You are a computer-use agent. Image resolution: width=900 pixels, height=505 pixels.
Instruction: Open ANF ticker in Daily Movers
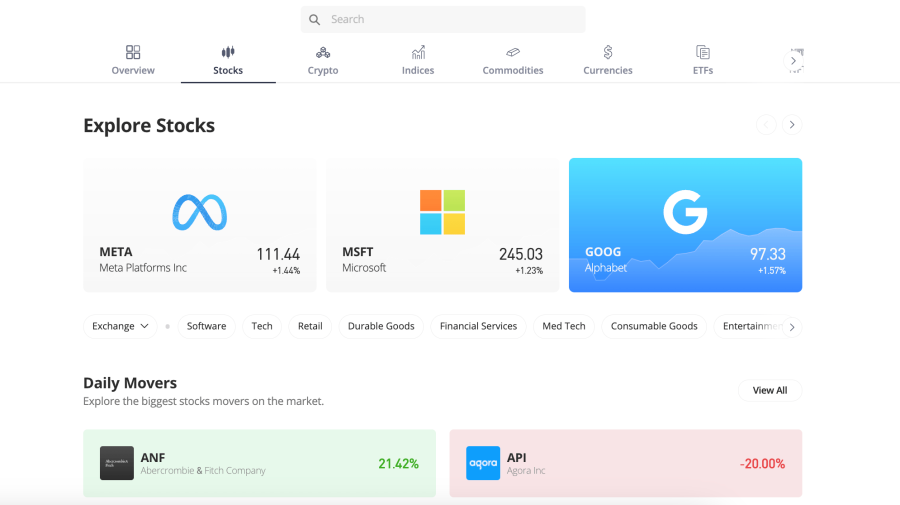153,457
